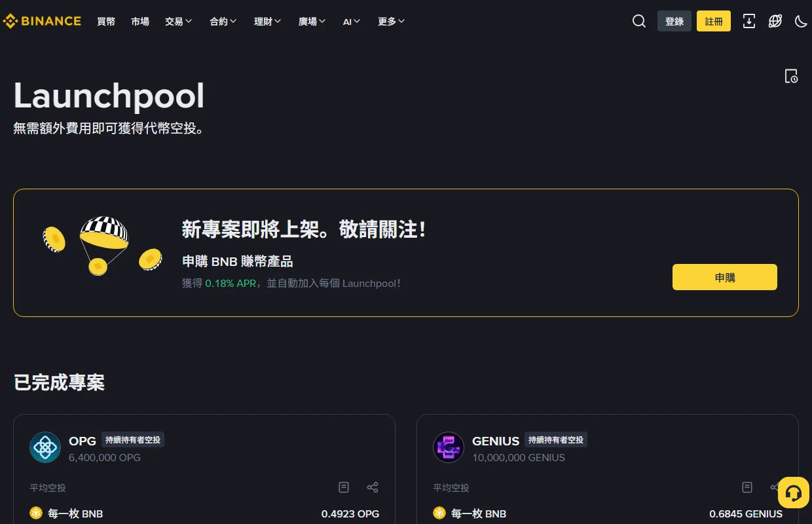Open the GENIUS project details document icon
812x524 pixels.
(747, 487)
